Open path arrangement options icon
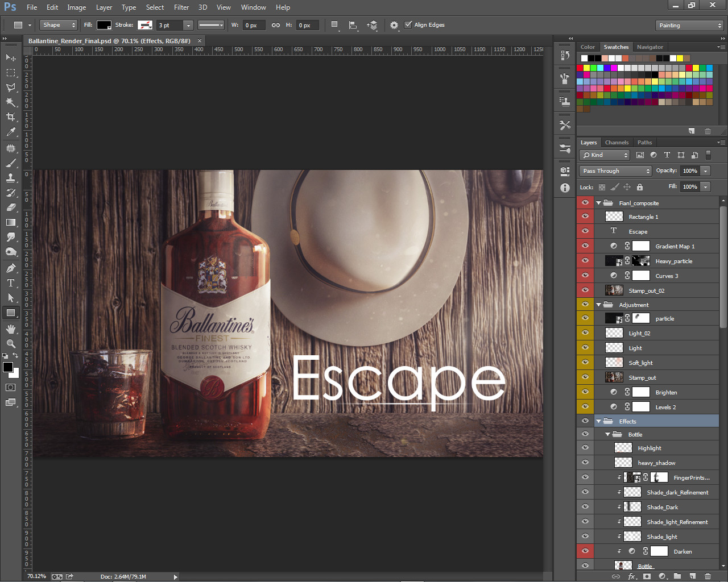Viewport: 728px width, 582px height. coord(372,25)
